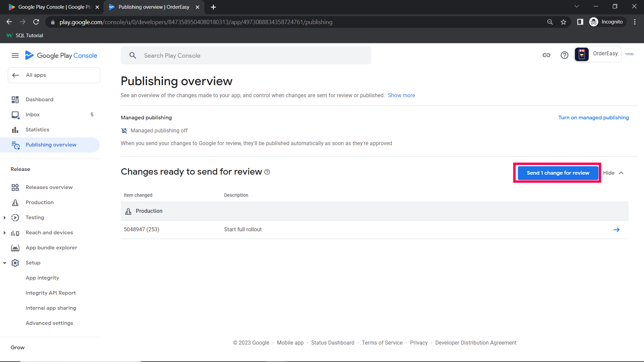This screenshot has height=362, width=644.
Task: Click the Show more link
Action: [x=401, y=96]
